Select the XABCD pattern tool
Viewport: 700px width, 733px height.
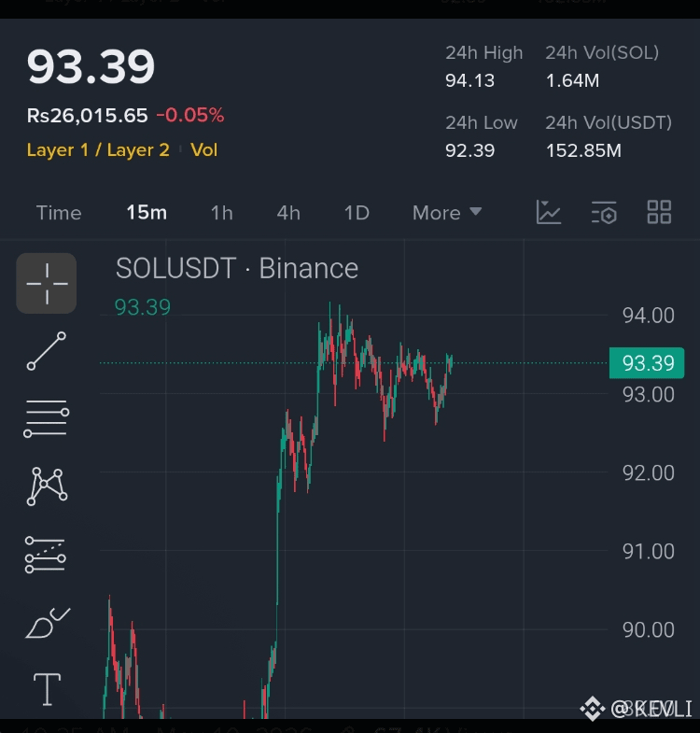[x=47, y=486]
